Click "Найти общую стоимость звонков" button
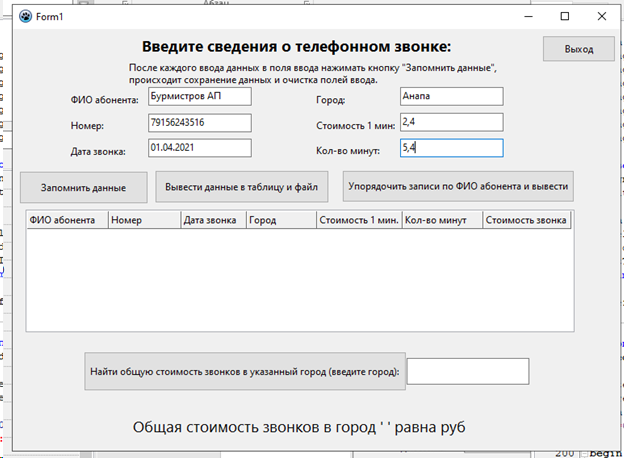 point(245,371)
